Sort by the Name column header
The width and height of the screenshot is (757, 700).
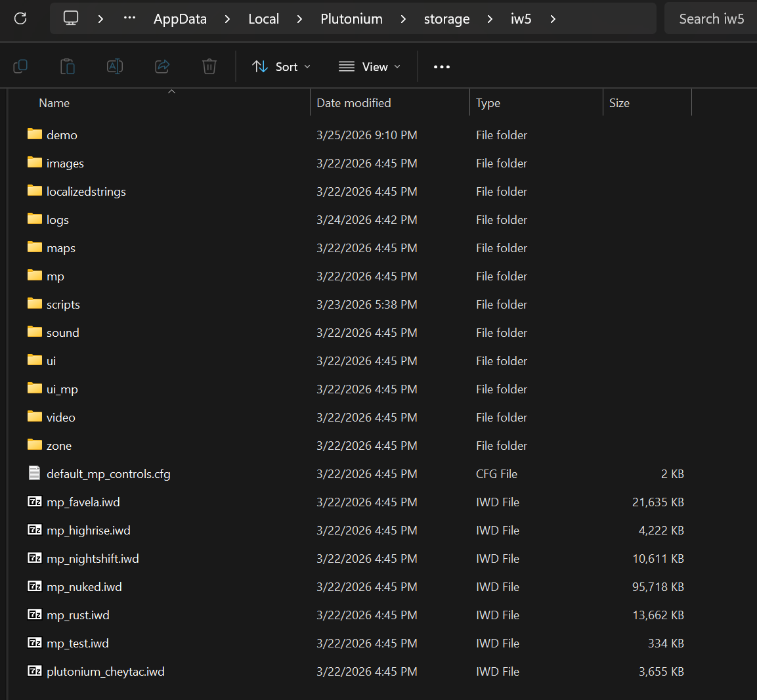pos(164,103)
